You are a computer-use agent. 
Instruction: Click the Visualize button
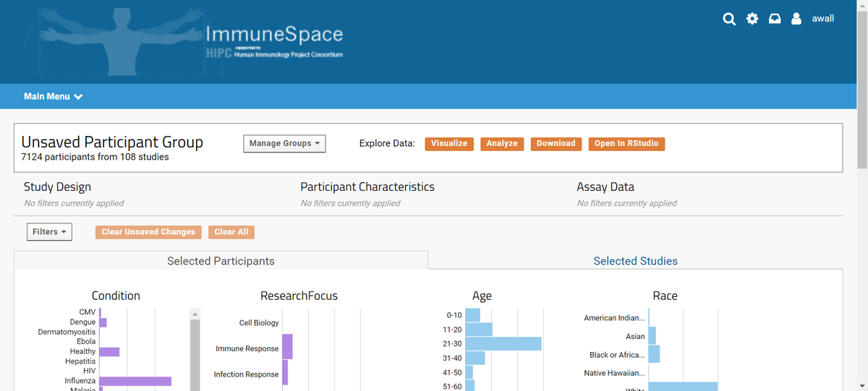click(449, 144)
